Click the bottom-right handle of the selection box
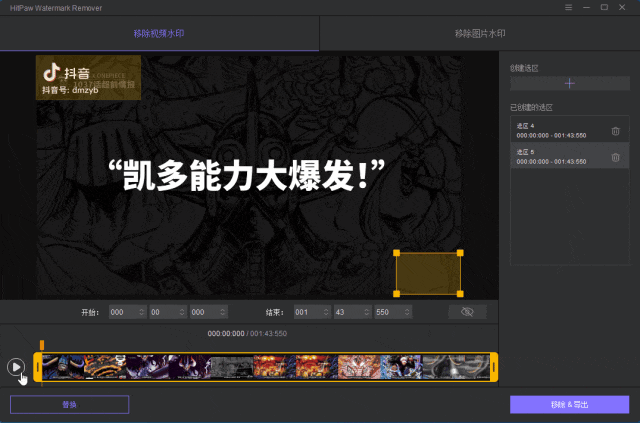640x423 pixels. 460,293
